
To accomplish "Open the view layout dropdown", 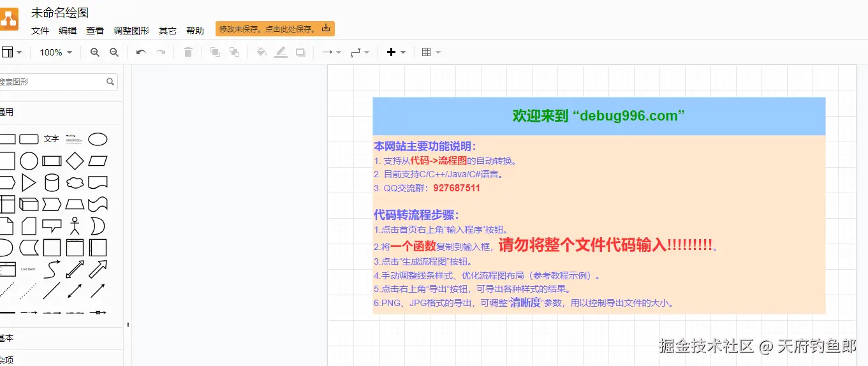I will point(11,52).
